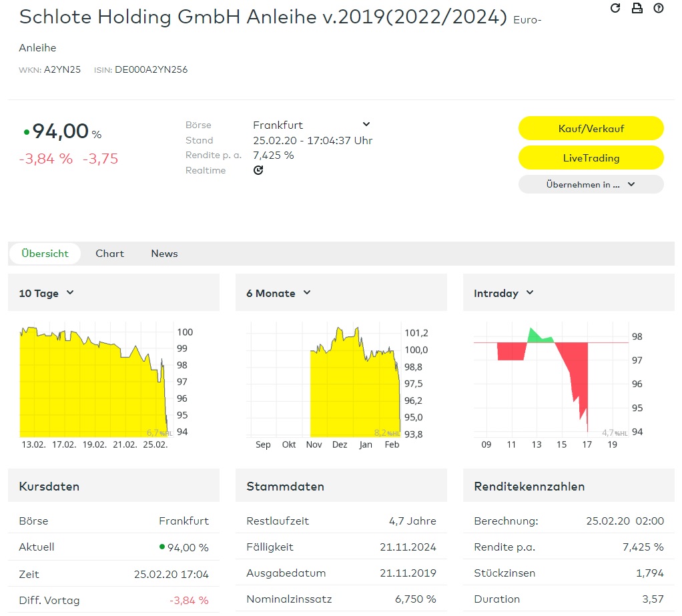
Task: Click green dot in Aktuell row
Action: coord(161,547)
